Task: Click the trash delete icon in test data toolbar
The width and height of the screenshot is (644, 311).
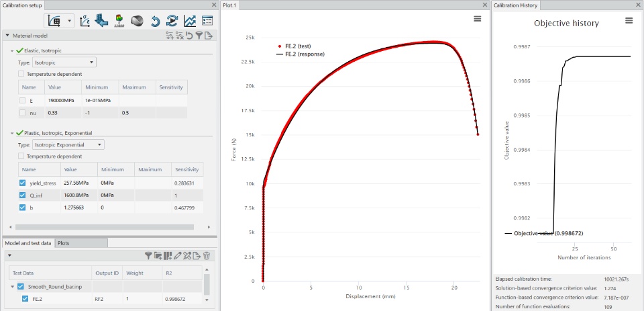Action: 207,256
